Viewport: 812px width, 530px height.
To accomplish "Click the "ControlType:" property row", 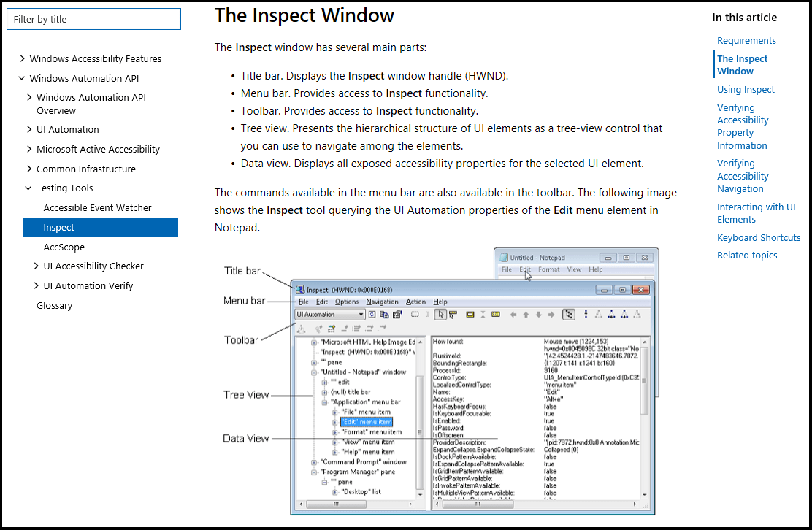I will (535, 378).
